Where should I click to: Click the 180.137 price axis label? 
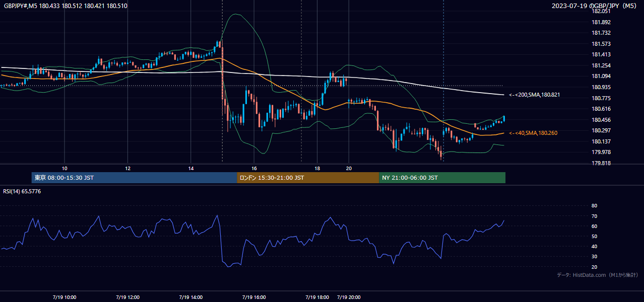[602, 141]
